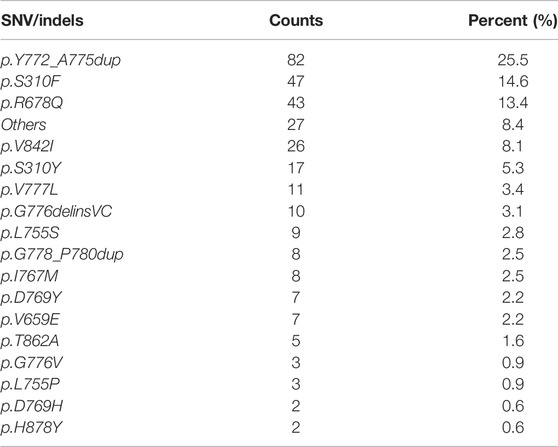
Task: Click the Percent (%) column header
Action: [x=513, y=21]
